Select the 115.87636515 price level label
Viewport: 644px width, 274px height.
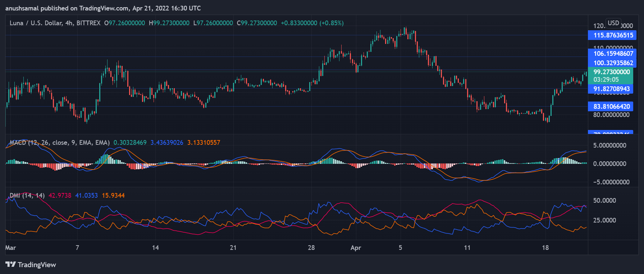tap(613, 35)
